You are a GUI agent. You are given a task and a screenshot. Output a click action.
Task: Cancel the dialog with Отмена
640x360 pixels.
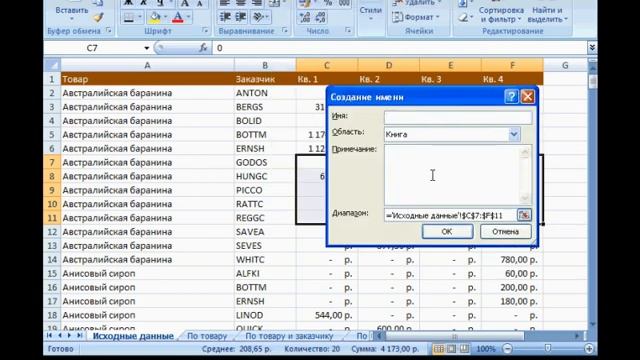[506, 231]
